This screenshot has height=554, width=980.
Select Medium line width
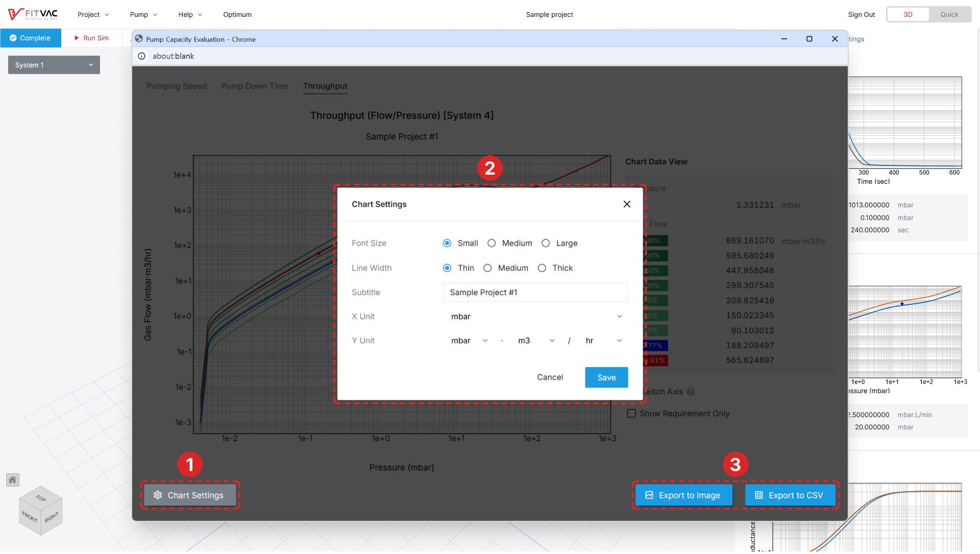point(487,268)
